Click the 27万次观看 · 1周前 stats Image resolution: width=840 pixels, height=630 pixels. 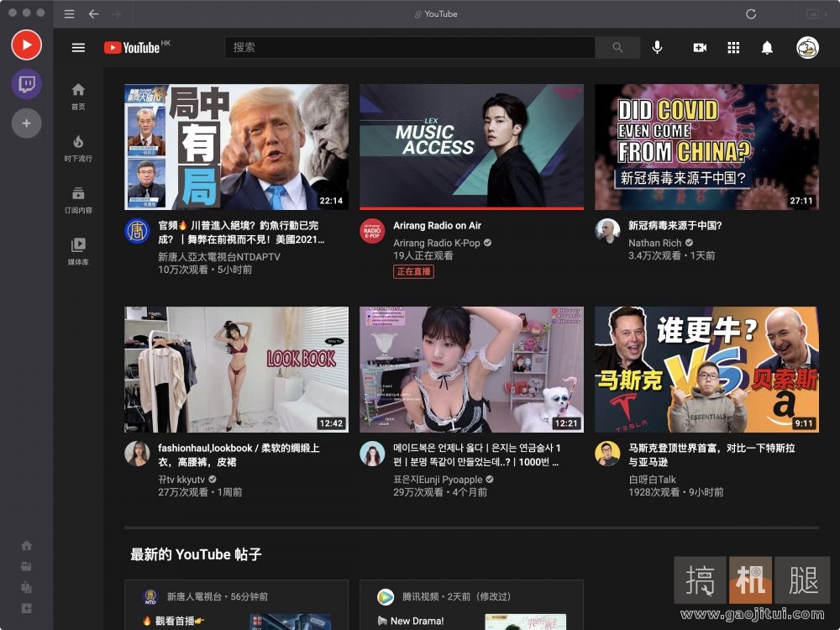click(x=201, y=492)
